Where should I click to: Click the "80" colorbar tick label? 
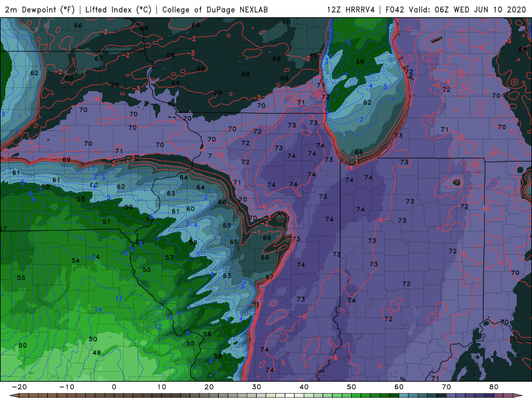click(494, 387)
